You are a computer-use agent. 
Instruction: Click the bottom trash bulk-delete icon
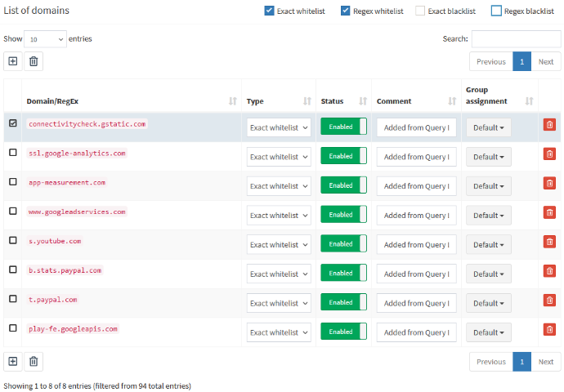pos(34,361)
